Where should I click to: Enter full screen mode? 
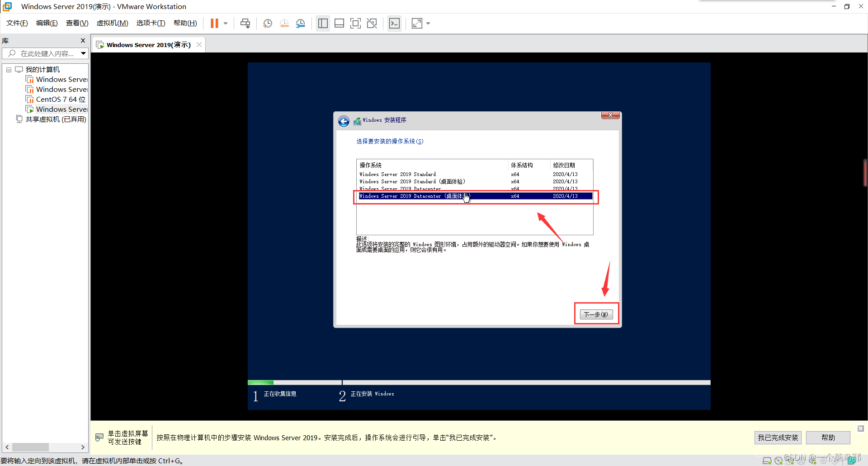355,23
